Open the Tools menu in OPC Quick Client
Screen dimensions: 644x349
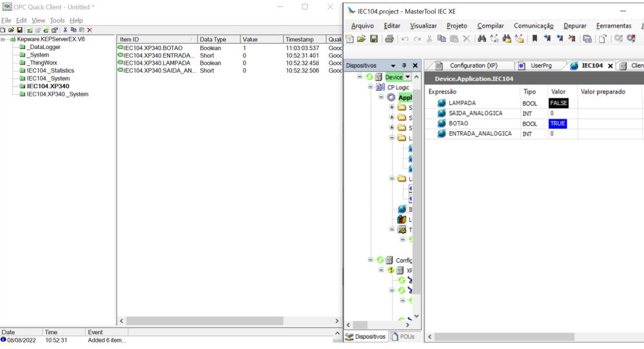pos(57,21)
